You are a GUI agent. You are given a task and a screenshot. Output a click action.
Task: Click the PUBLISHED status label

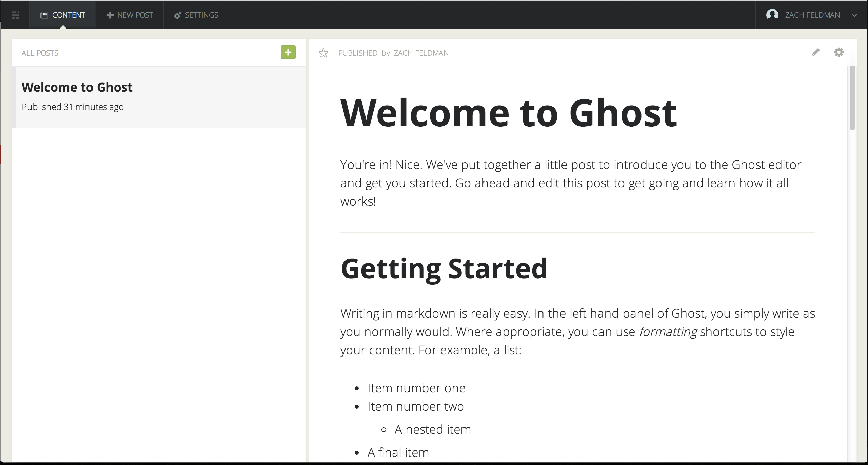pyautogui.click(x=358, y=53)
